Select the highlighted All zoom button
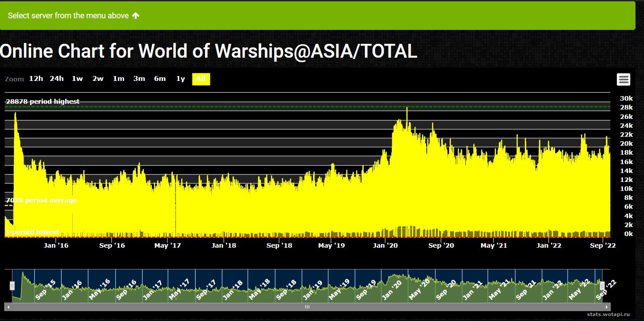Image resolution: width=644 pixels, height=321 pixels. 201,79
